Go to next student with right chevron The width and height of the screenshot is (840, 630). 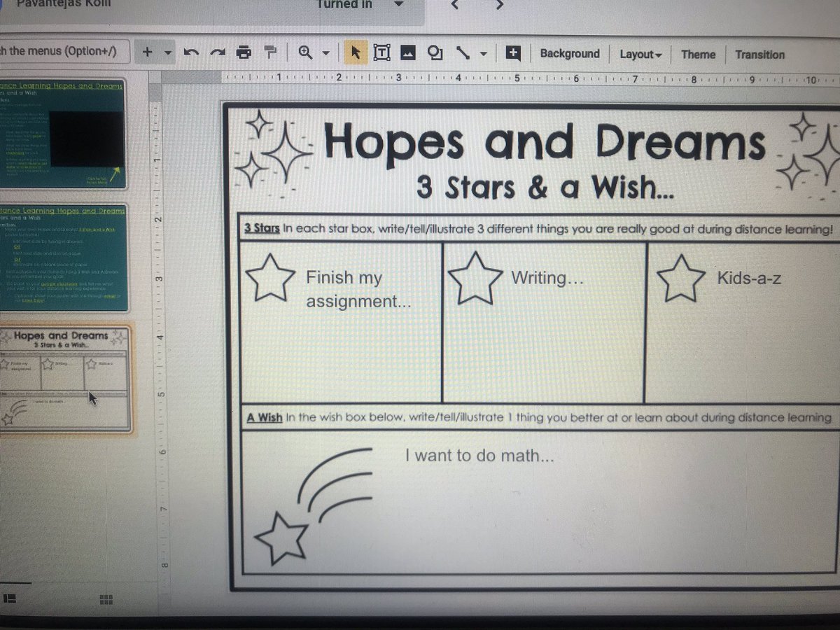coord(499,5)
